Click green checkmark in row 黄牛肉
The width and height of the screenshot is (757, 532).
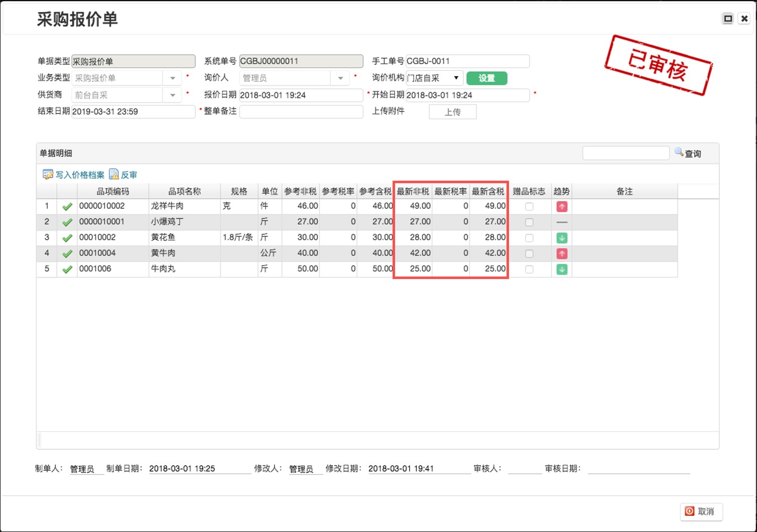[67, 253]
